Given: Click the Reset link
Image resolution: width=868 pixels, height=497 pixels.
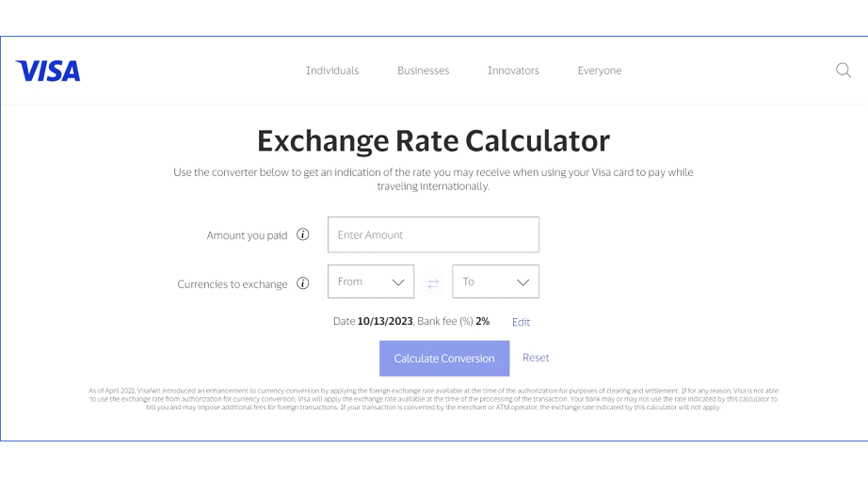Looking at the screenshot, I should click(x=536, y=358).
